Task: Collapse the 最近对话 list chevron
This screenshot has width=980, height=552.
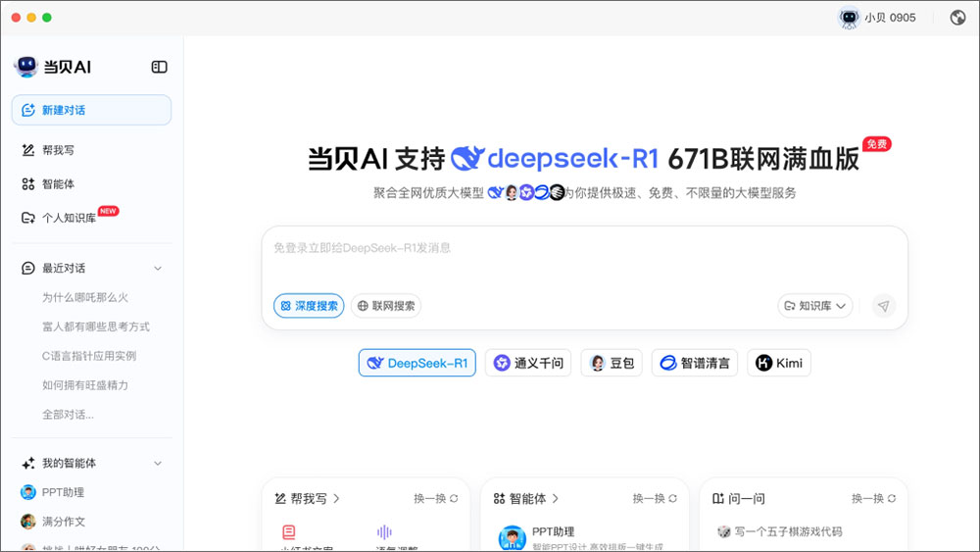Action: 158,269
